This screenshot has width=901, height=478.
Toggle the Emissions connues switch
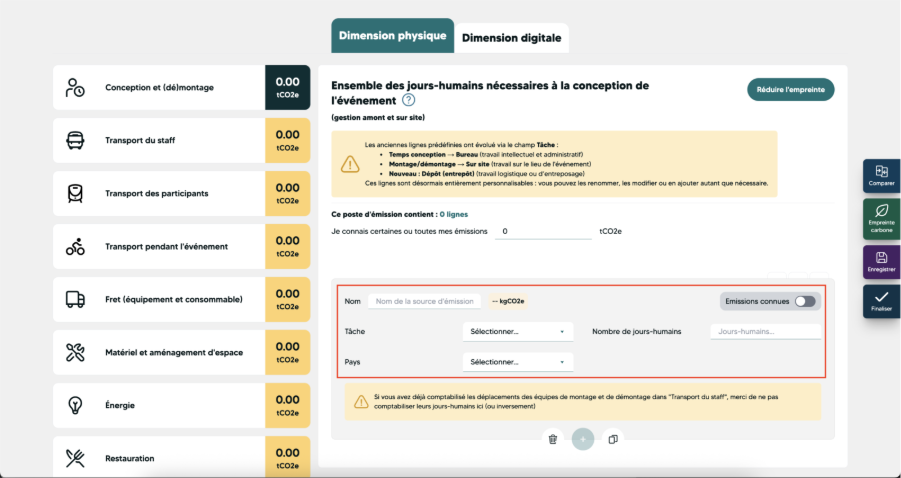805,302
